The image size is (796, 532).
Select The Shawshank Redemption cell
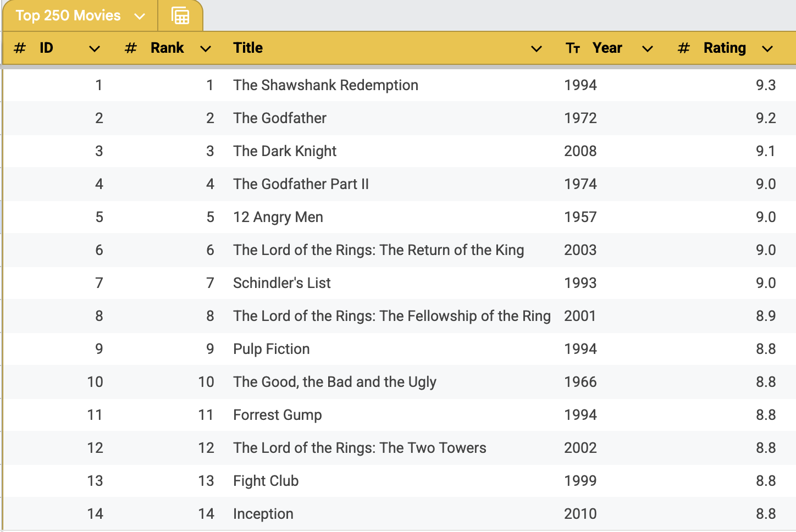point(325,85)
